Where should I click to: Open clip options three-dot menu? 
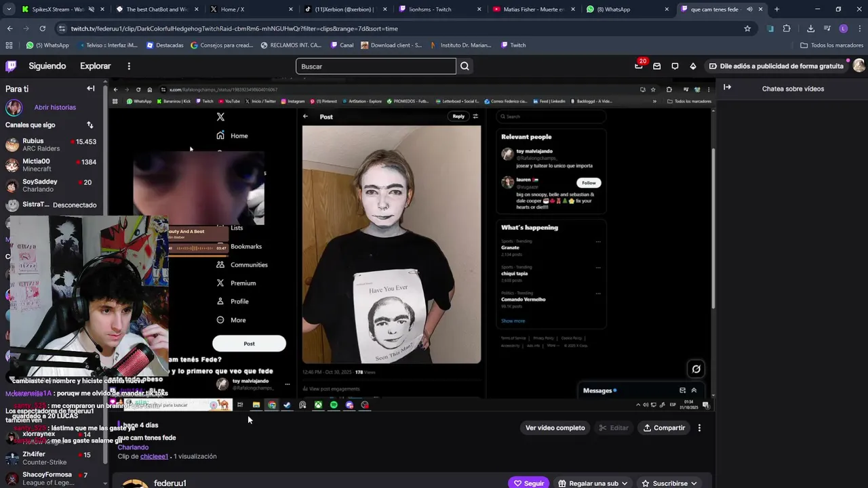[699, 428]
